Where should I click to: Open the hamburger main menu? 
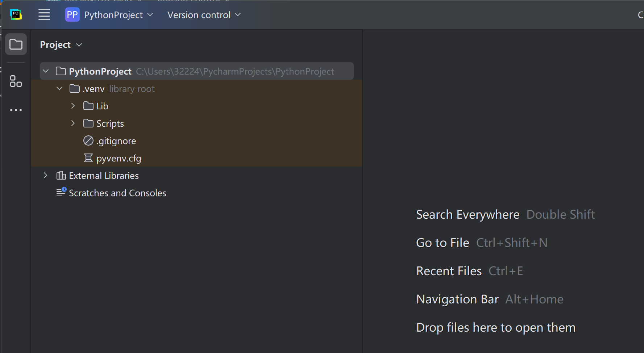(44, 14)
